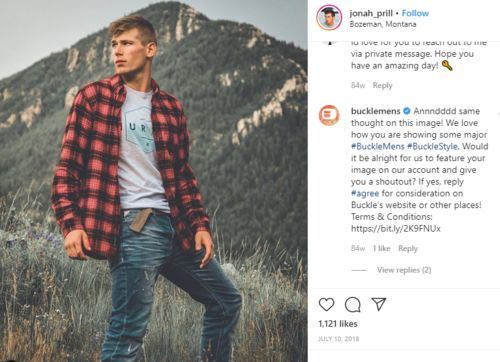Open bucklemens avatar icon
The width and height of the screenshot is (500, 362).
pos(329,115)
